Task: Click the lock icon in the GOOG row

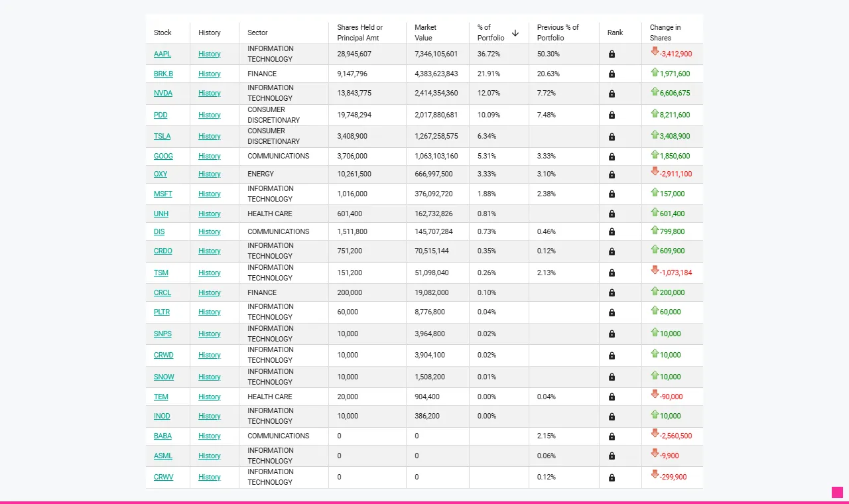Action: pyautogui.click(x=612, y=157)
